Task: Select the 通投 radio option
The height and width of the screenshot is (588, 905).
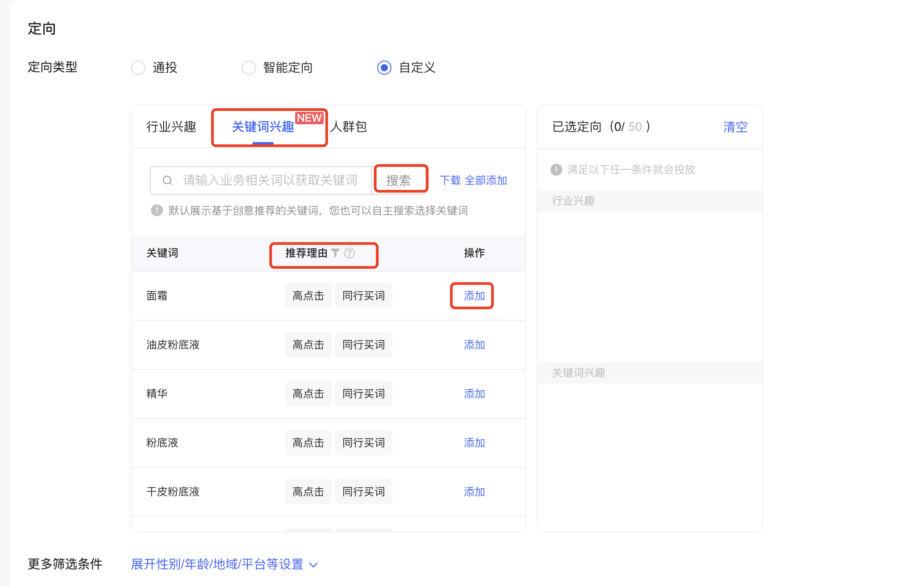Action: pyautogui.click(x=138, y=68)
